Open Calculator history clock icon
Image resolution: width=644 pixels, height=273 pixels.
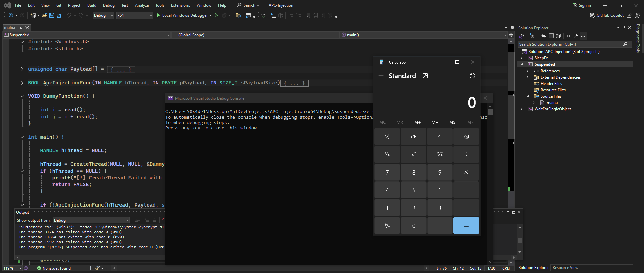pyautogui.click(x=472, y=76)
